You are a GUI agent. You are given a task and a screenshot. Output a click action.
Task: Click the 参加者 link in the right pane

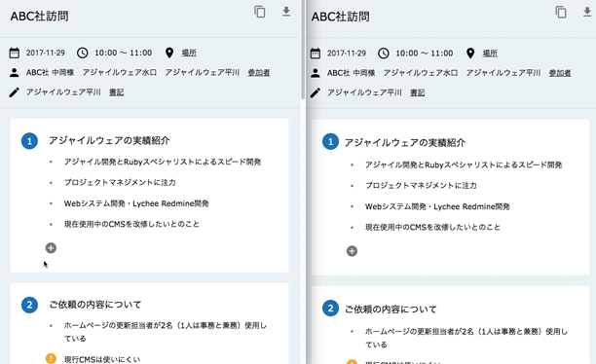tap(560, 73)
